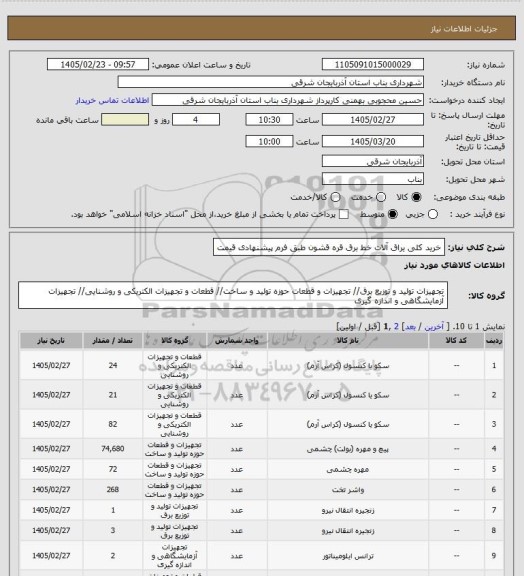
Task: Click the شماره نیاز field 1105091015000029
Action: tap(373, 64)
